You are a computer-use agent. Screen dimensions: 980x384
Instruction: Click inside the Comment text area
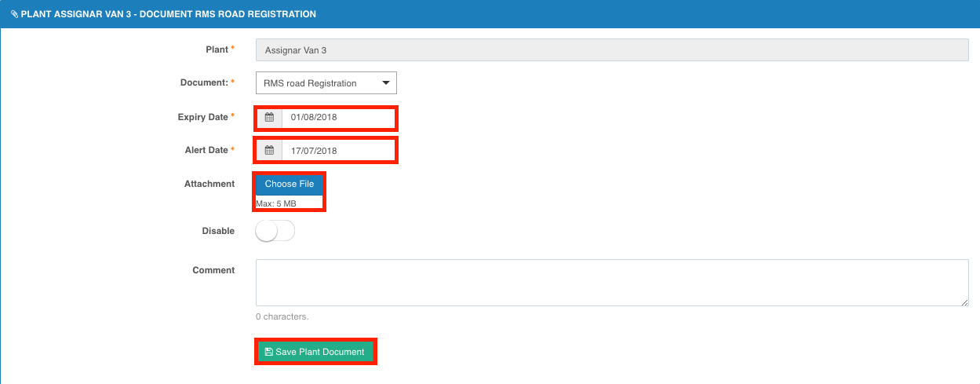(x=612, y=283)
